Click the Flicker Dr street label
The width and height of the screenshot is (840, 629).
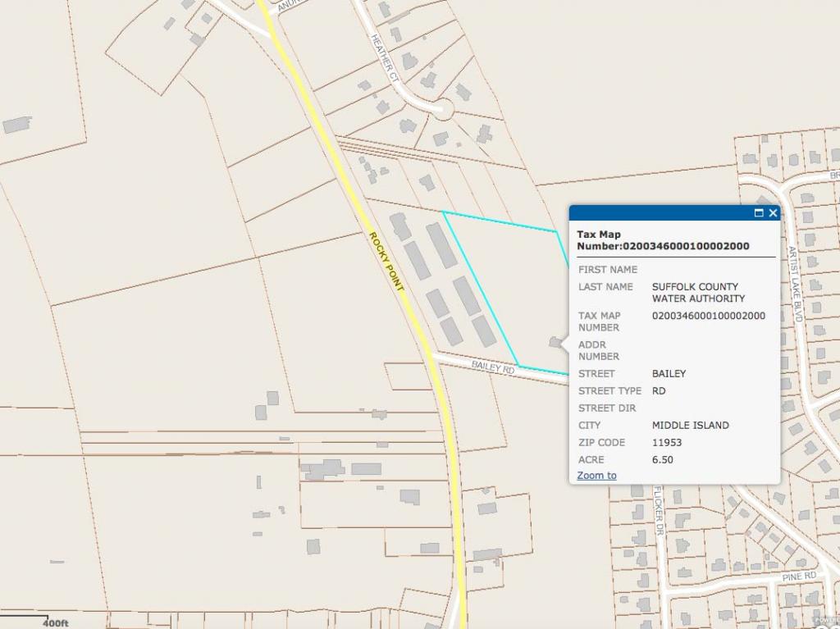click(x=658, y=510)
